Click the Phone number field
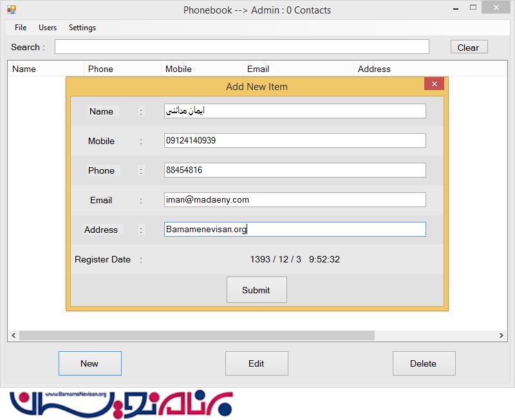 pos(295,170)
